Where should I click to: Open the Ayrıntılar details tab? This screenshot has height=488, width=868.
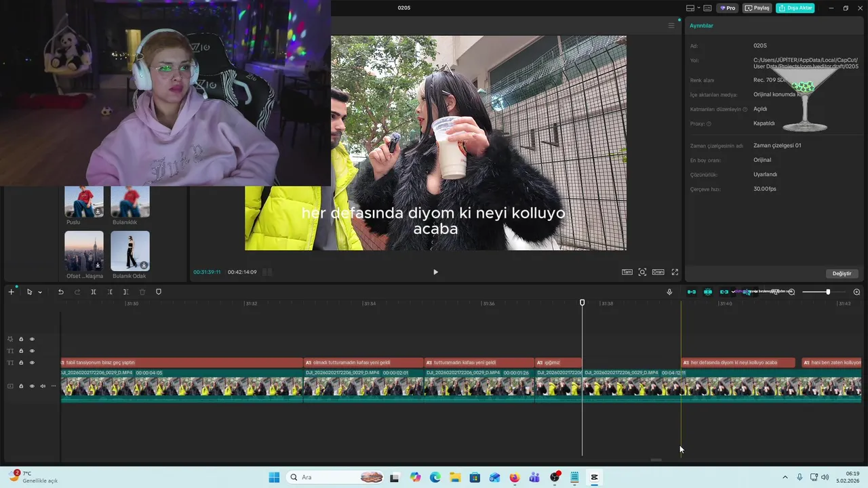pyautogui.click(x=701, y=26)
